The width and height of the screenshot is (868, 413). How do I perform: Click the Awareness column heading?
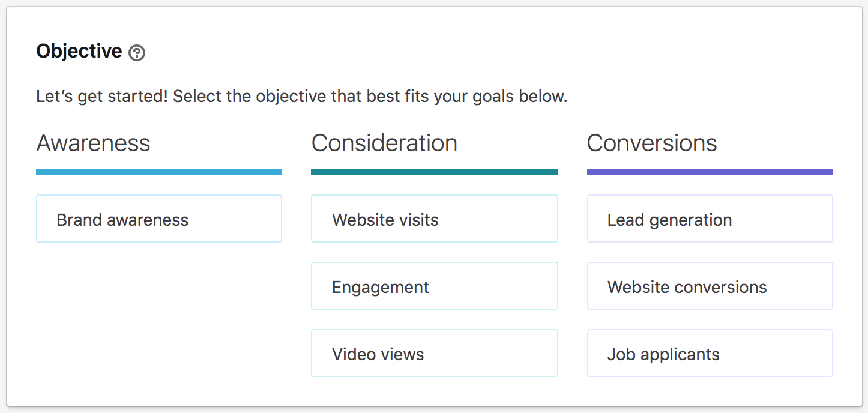tap(93, 143)
